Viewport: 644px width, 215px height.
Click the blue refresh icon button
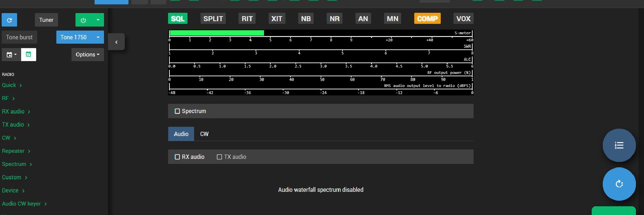tap(9, 20)
